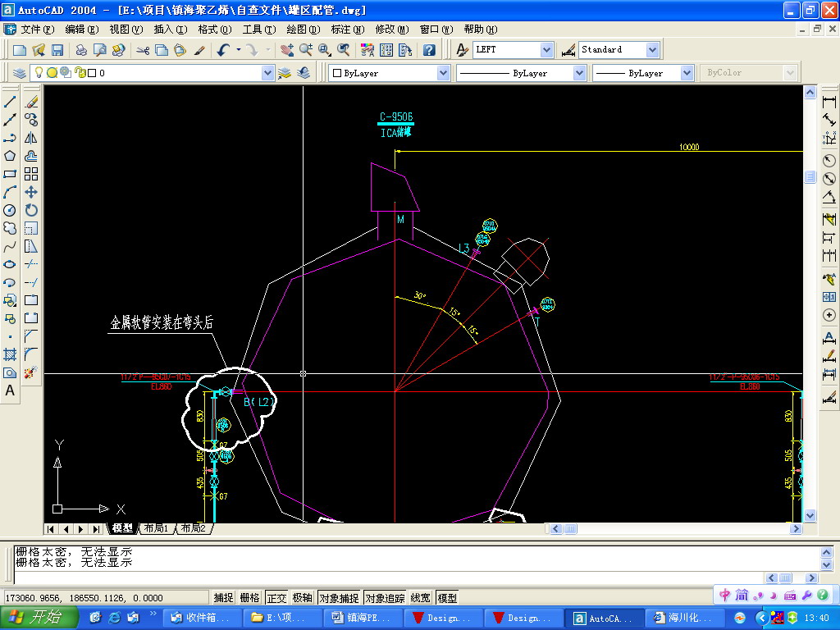Select the Offset tool
Screen dimensions: 840x630
[x=31, y=156]
